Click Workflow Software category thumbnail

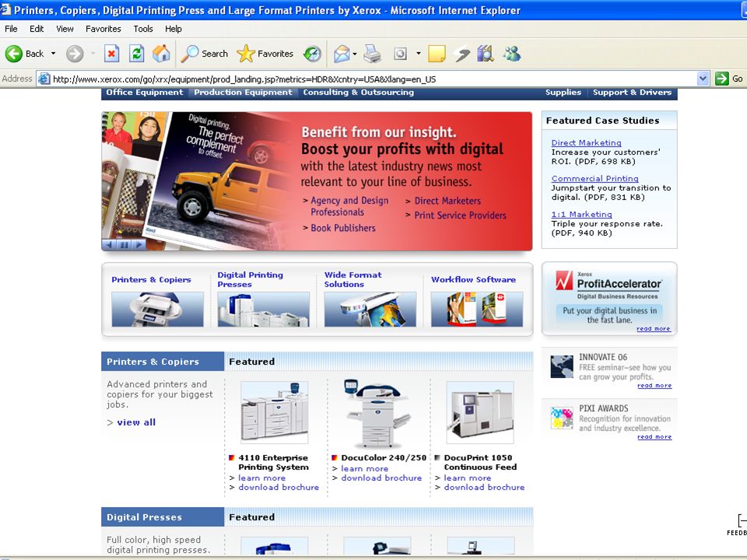tap(477, 310)
